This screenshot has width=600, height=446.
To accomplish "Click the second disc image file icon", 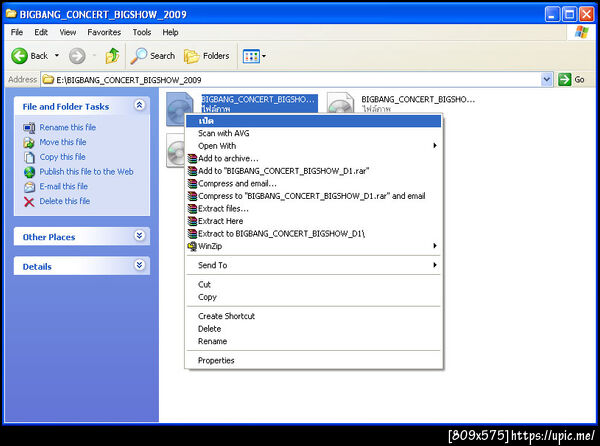I will [340, 103].
